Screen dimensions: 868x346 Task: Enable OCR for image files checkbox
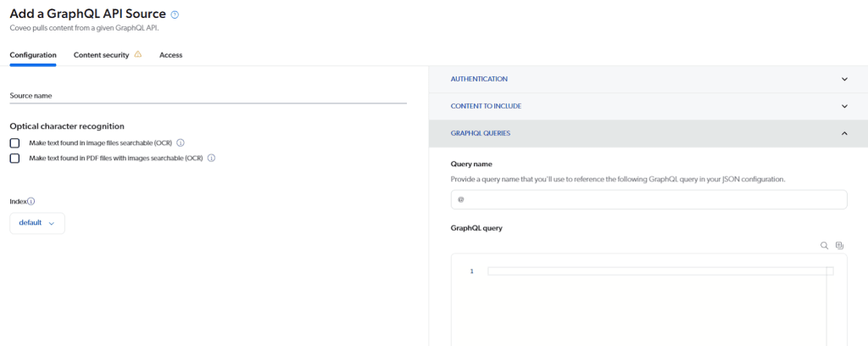point(14,143)
